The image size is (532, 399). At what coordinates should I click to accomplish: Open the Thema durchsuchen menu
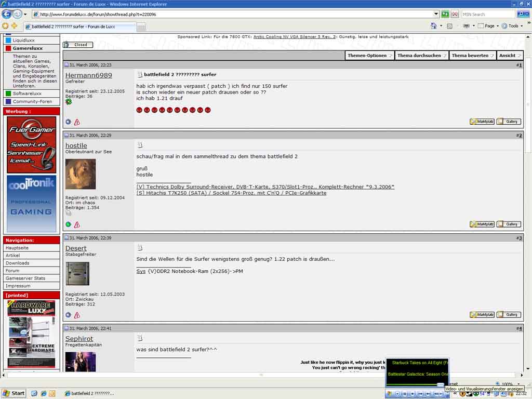point(422,55)
